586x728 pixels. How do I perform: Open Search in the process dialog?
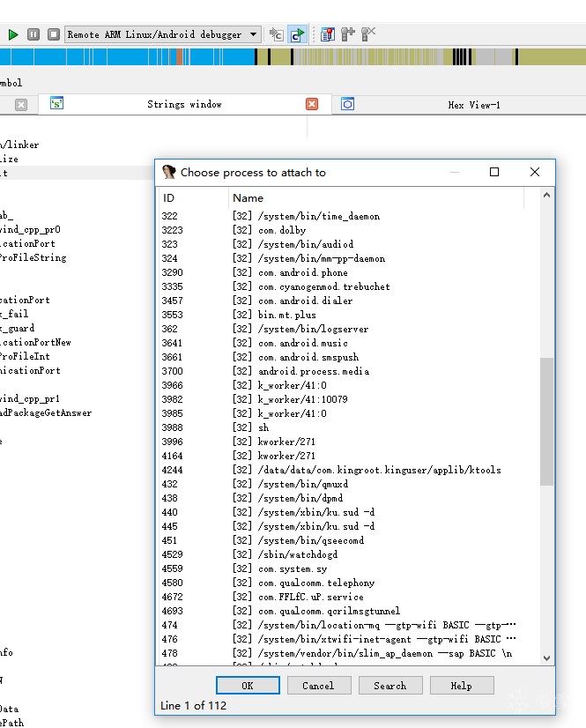pos(390,686)
